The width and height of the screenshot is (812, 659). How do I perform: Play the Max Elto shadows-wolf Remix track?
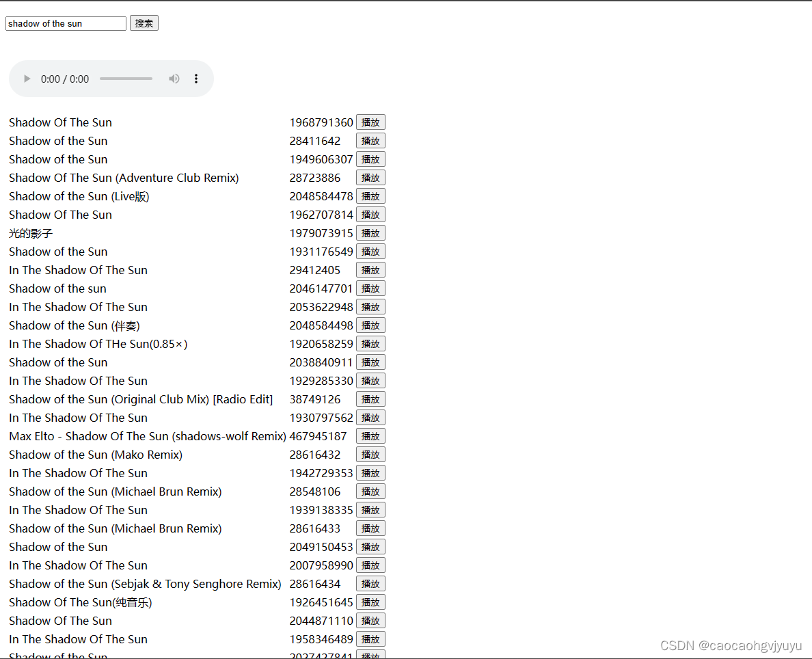pos(370,436)
